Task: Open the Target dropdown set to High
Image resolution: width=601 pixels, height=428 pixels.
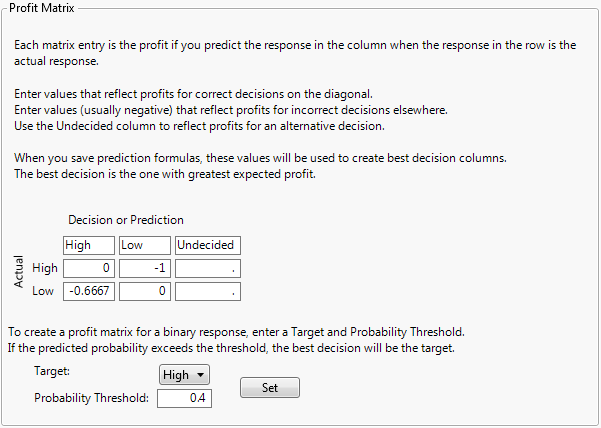Action: tap(185, 374)
